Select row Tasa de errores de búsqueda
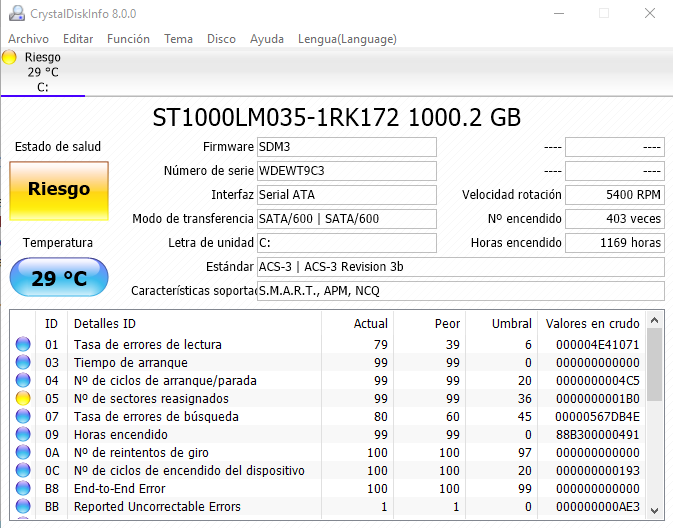 (328, 416)
